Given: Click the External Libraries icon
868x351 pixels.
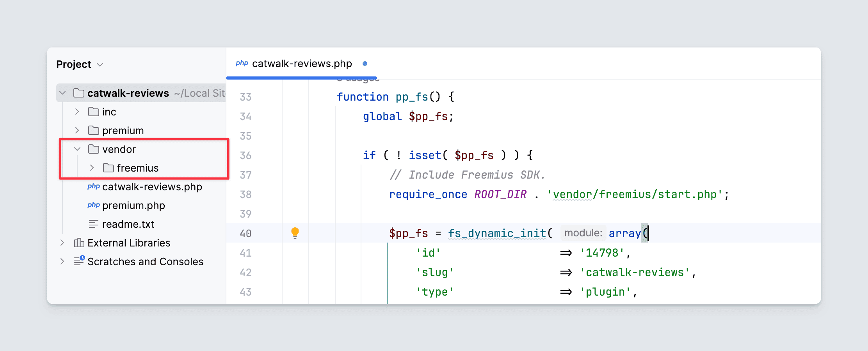Looking at the screenshot, I should click(79, 243).
